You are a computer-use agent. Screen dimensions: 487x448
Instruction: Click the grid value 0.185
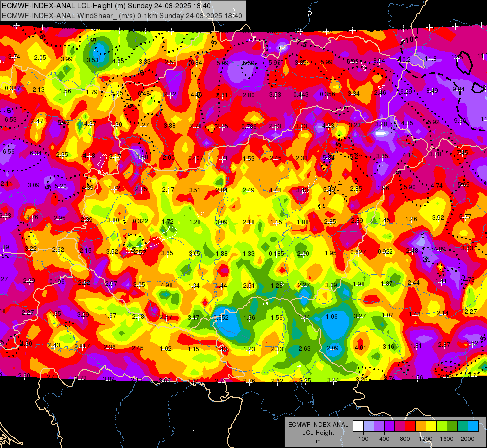coord(277,254)
